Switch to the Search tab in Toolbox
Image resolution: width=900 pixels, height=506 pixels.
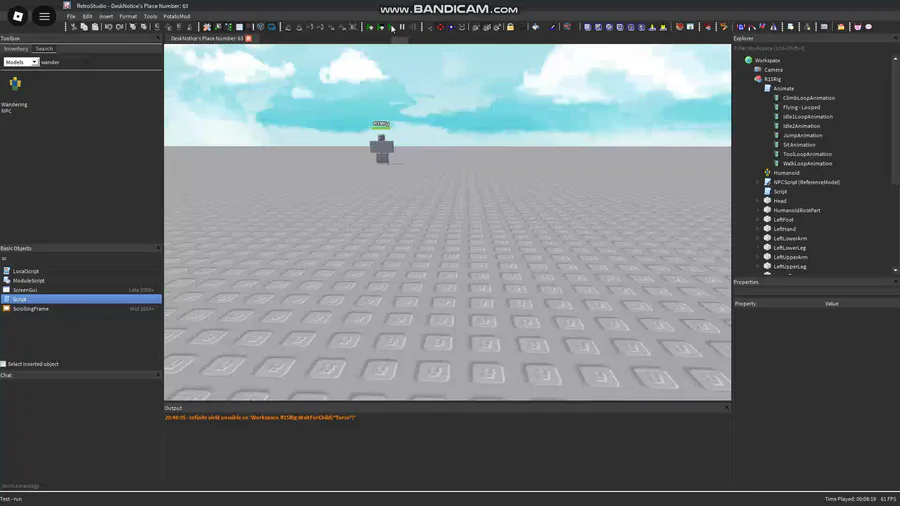tap(44, 49)
